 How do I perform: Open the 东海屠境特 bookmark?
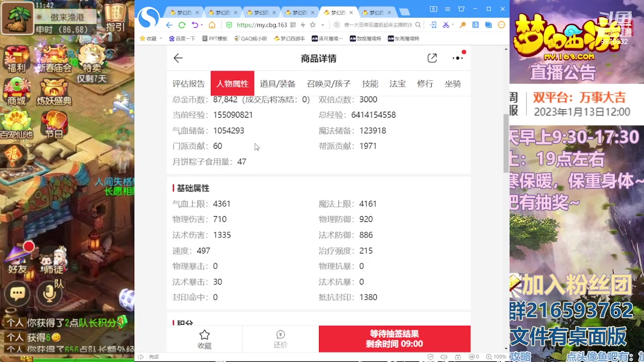tap(404, 38)
